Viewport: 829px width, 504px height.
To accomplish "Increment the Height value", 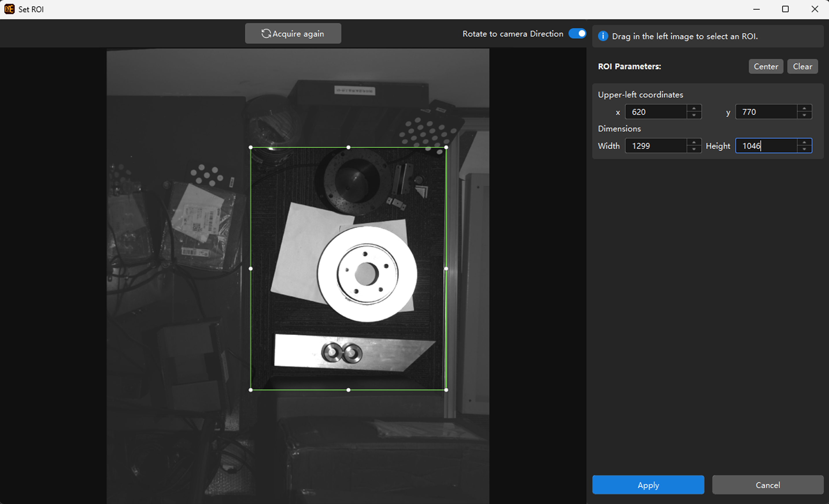I will [x=804, y=142].
